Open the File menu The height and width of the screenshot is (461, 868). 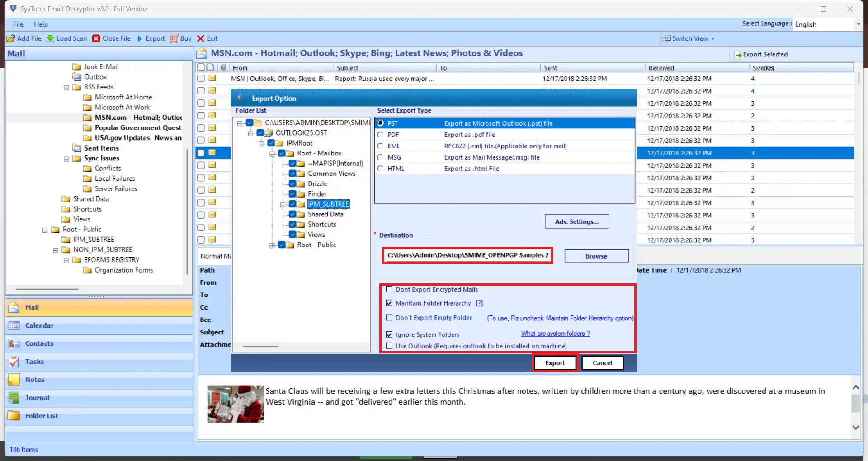18,24
